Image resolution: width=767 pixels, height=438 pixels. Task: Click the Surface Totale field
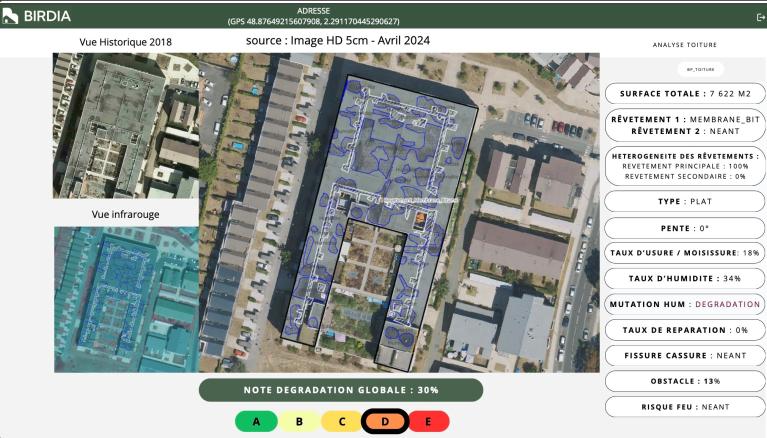tap(685, 93)
